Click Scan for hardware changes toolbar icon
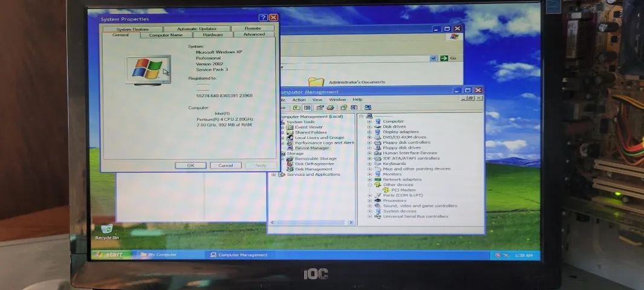Image resolution: width=644 pixels, height=290 pixels. pos(368,108)
